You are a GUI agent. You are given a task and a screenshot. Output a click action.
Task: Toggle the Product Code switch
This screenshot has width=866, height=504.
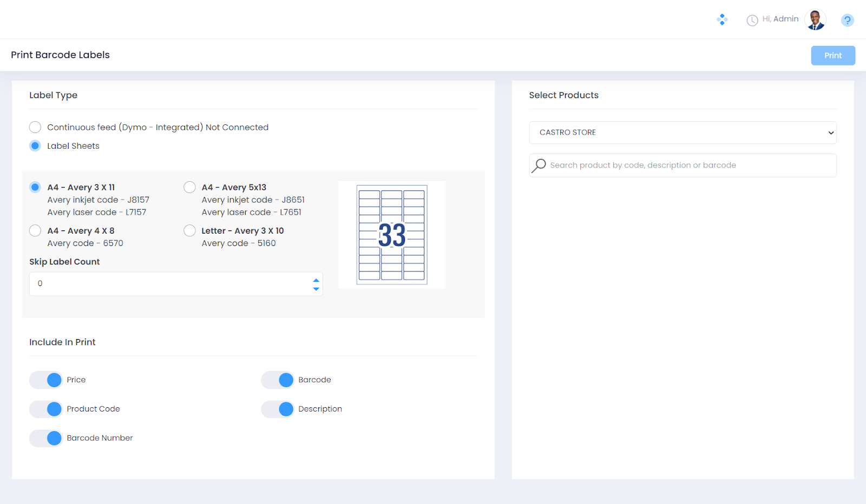[x=46, y=409]
